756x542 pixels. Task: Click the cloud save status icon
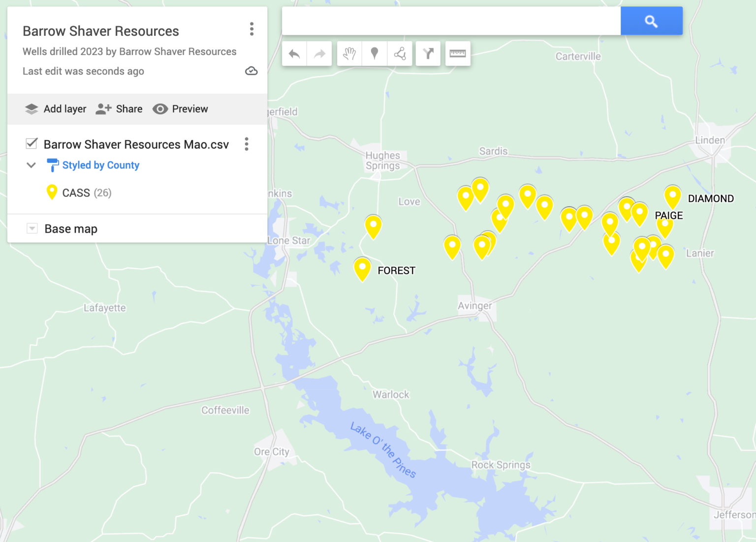click(251, 71)
